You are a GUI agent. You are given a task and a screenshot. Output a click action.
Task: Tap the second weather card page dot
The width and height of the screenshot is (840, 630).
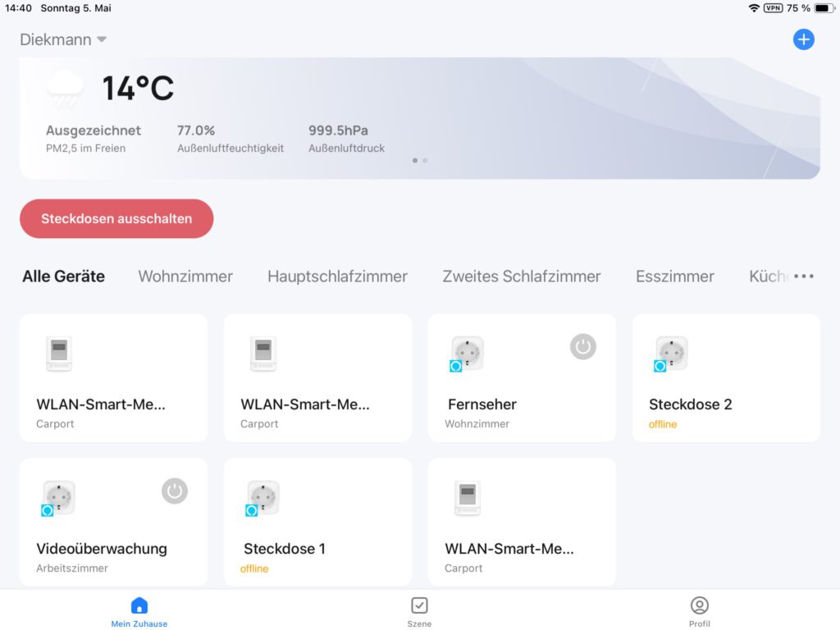pos(425,160)
